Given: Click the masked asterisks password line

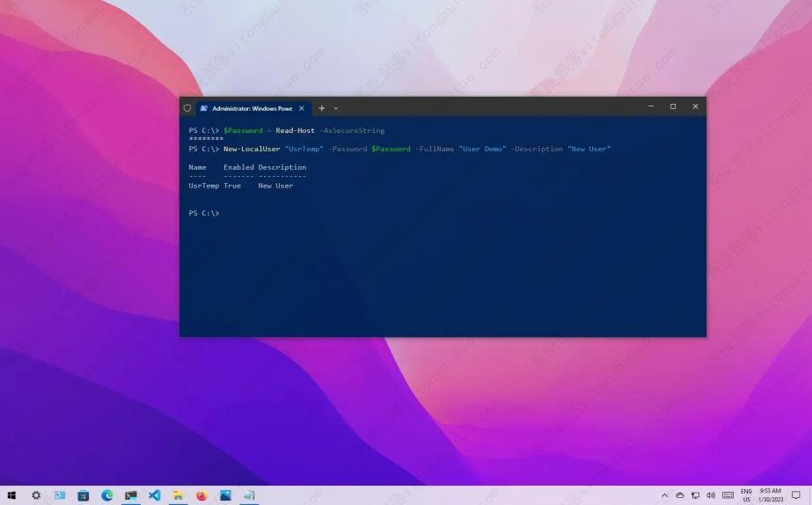Looking at the screenshot, I should 206,139.
